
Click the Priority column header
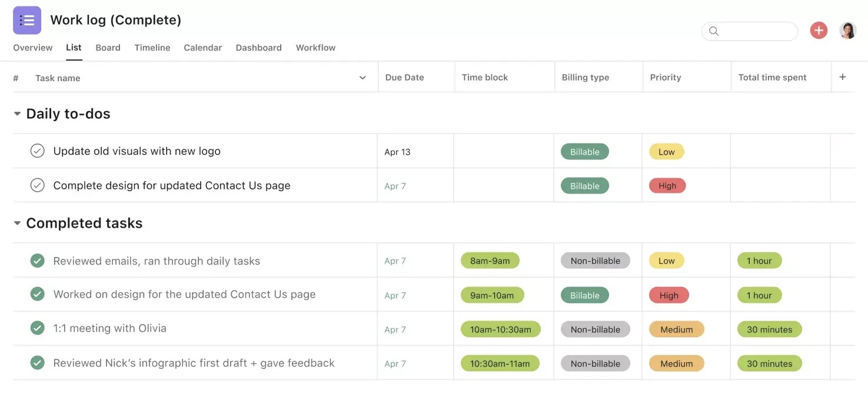[x=665, y=77]
